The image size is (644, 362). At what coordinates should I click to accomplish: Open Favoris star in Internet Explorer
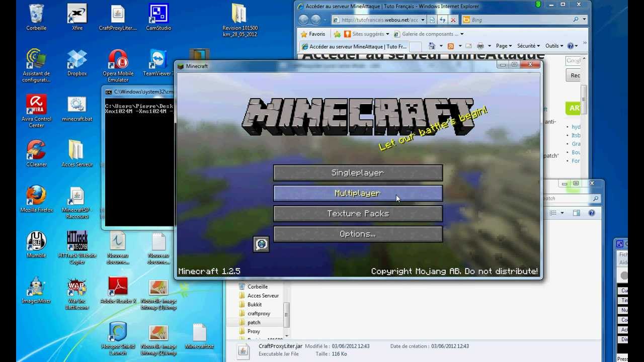pyautogui.click(x=313, y=34)
